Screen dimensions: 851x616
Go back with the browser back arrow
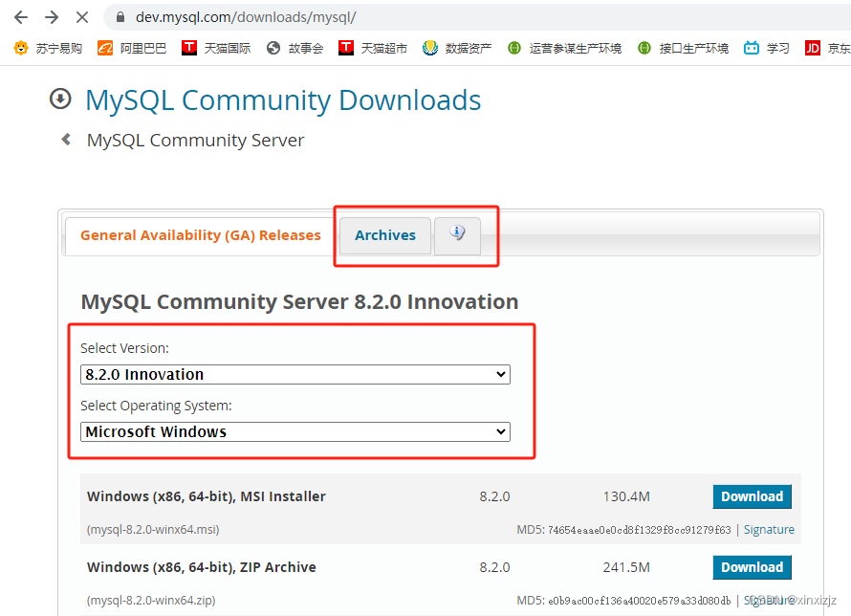(x=21, y=17)
